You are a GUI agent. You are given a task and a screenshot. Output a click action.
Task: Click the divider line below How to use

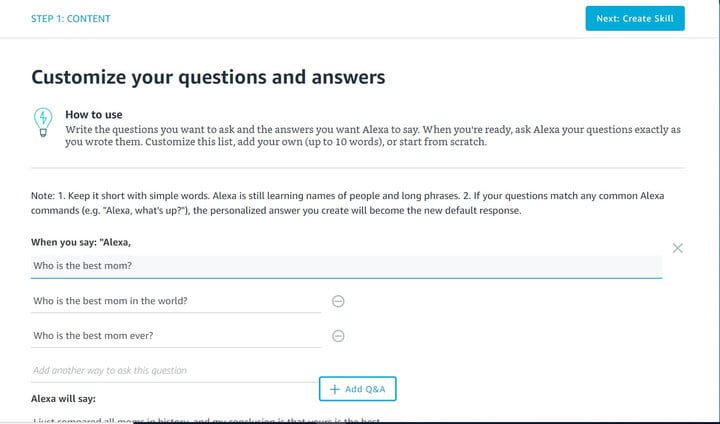pos(358,168)
